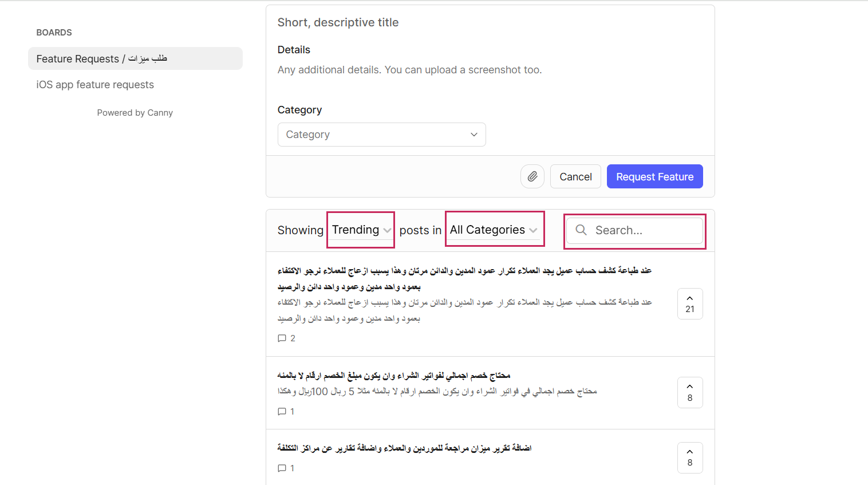Screen dimensions: 868x485
Task: Click the chevron inside the Category selector
Action: [x=474, y=134]
